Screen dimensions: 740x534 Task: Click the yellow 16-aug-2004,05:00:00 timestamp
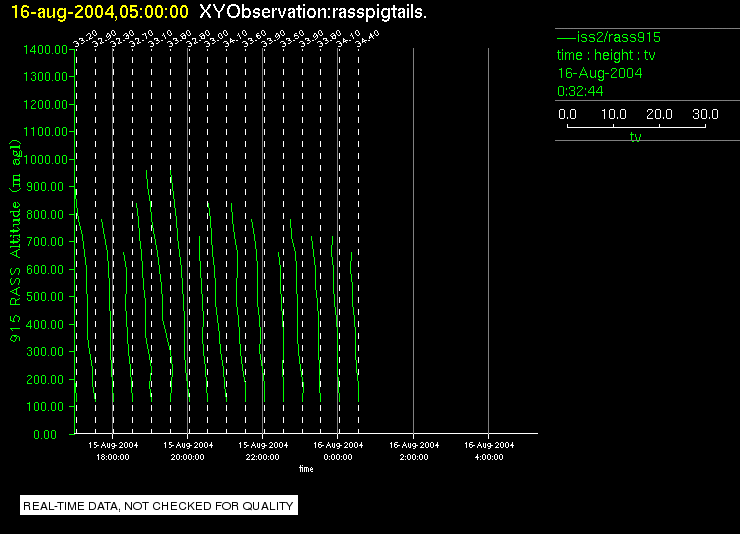pos(100,12)
